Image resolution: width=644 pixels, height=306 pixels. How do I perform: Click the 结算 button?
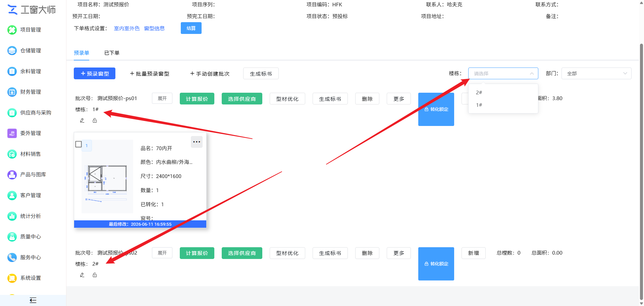tap(191, 28)
